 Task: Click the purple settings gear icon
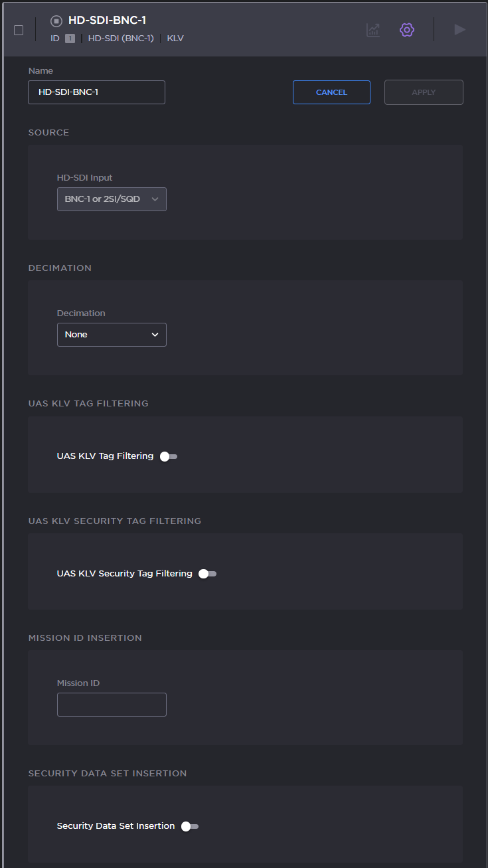click(x=407, y=30)
